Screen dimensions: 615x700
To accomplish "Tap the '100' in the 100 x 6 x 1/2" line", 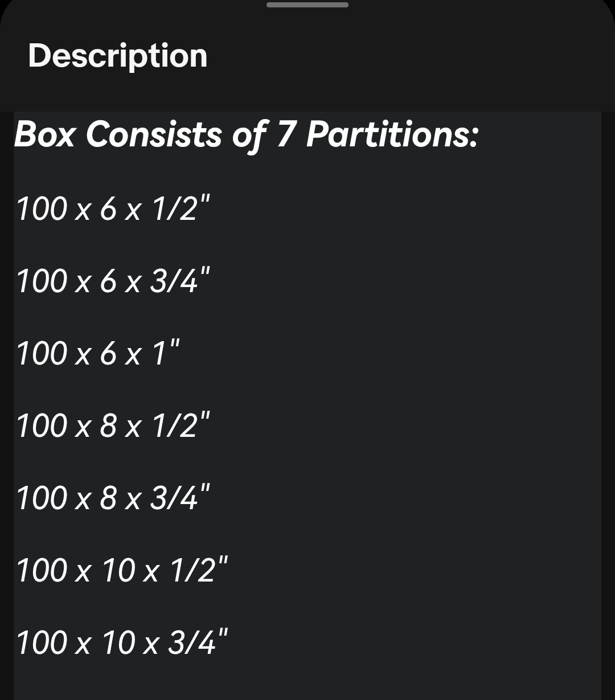I will coord(42,210).
